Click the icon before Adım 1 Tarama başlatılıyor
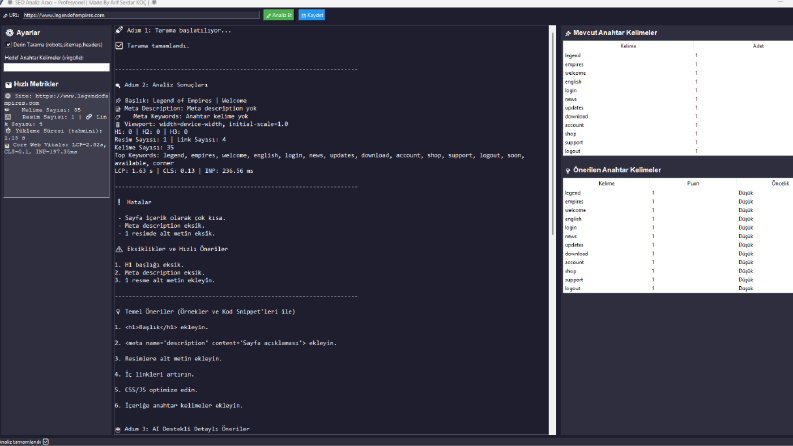This screenshot has width=793, height=446. pyautogui.click(x=119, y=30)
